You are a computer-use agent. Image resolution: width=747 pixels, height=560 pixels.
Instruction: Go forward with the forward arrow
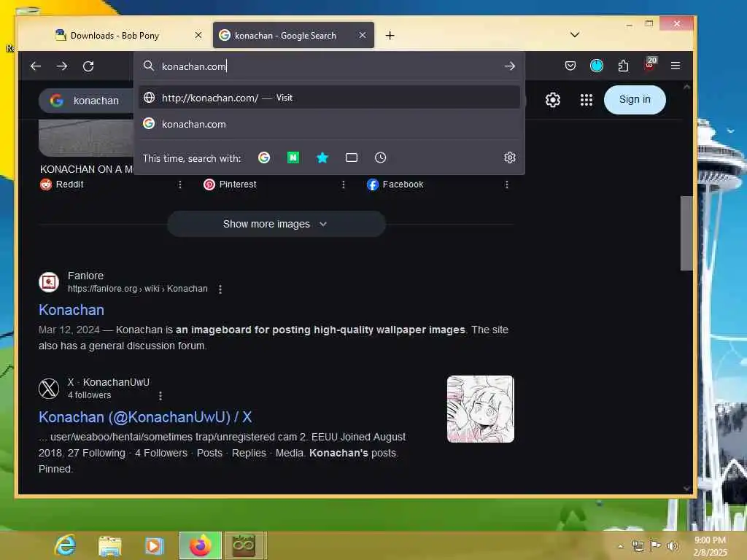[62, 66]
